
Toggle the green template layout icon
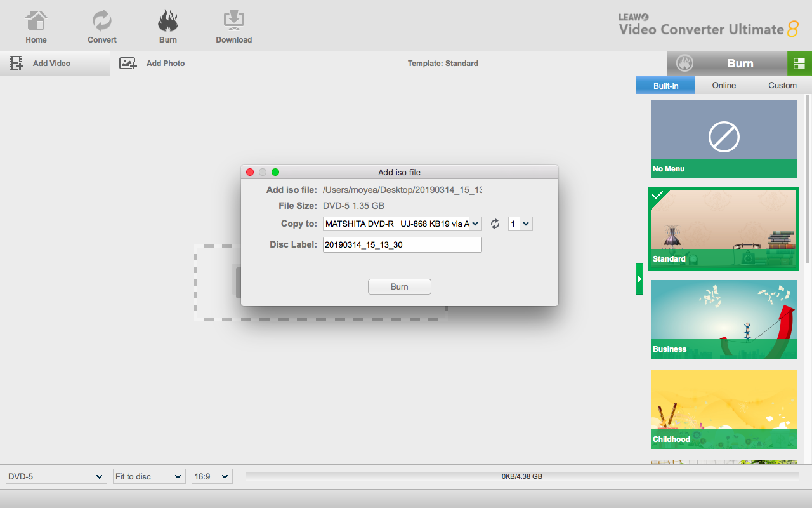799,63
